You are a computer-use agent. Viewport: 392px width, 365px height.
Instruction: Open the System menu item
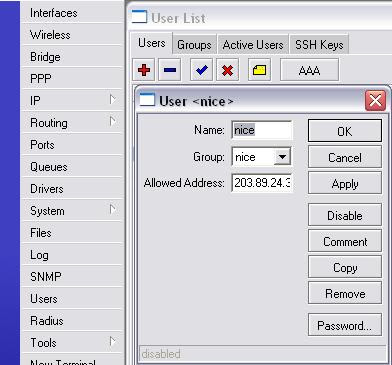click(72, 210)
